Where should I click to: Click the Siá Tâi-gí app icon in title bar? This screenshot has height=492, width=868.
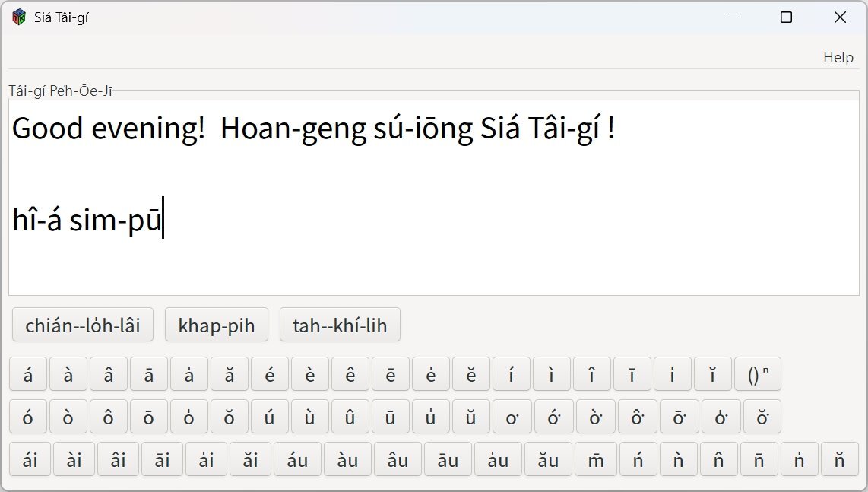[x=19, y=17]
